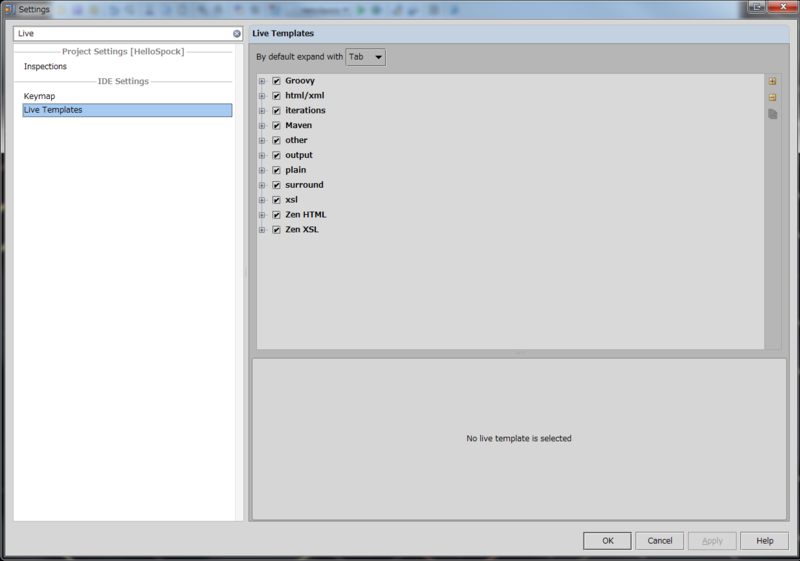Select the iterations group label
Screen dimensions: 800x561
coord(305,110)
